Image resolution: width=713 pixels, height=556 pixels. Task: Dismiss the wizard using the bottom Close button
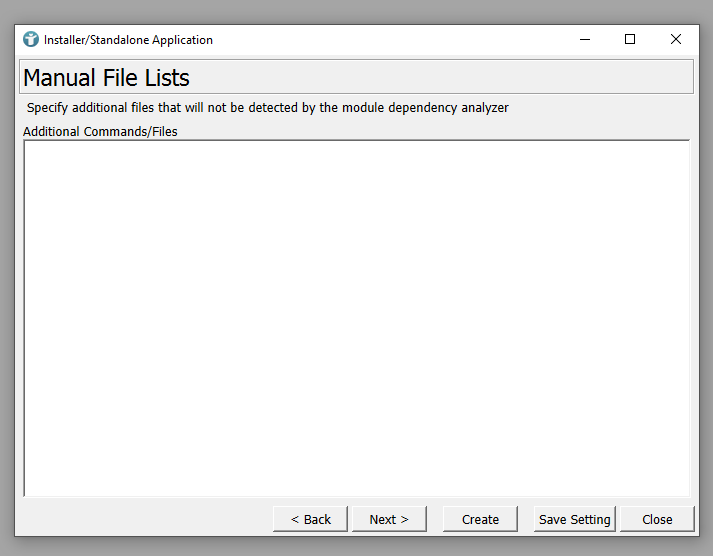point(657,519)
